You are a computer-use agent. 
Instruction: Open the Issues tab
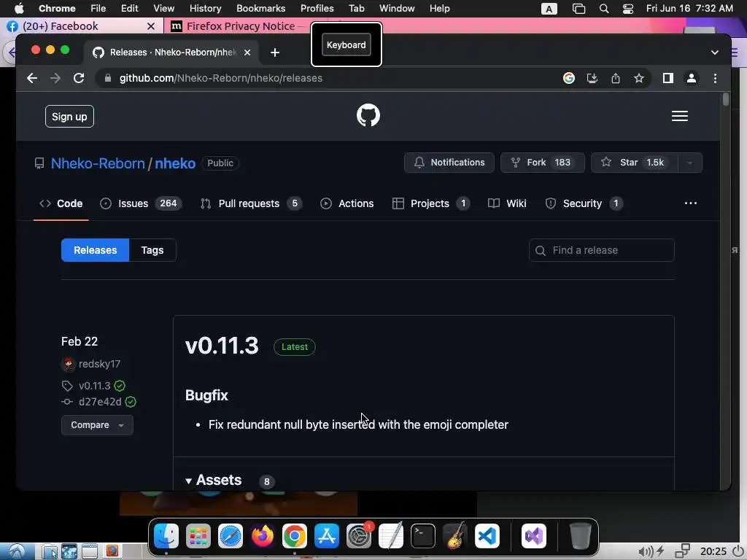tap(141, 203)
